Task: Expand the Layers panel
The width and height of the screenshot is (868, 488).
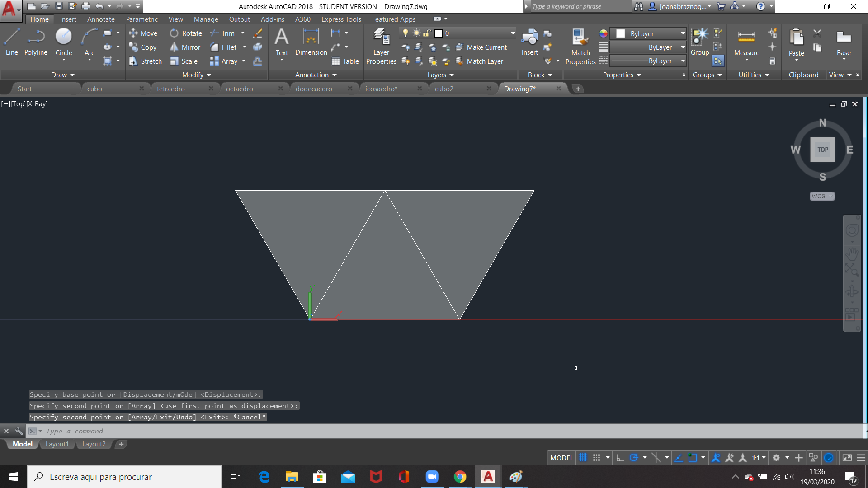Action: [441, 75]
